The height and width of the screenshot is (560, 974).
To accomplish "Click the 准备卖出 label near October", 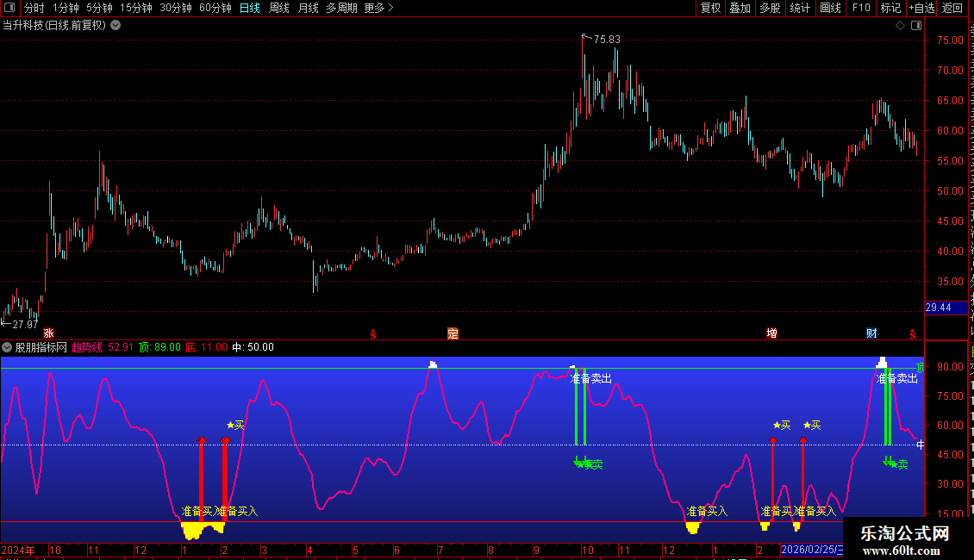I will tap(590, 378).
